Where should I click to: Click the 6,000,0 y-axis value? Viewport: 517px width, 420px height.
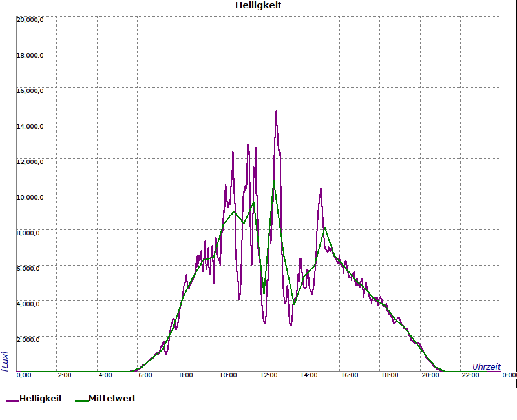coord(28,269)
